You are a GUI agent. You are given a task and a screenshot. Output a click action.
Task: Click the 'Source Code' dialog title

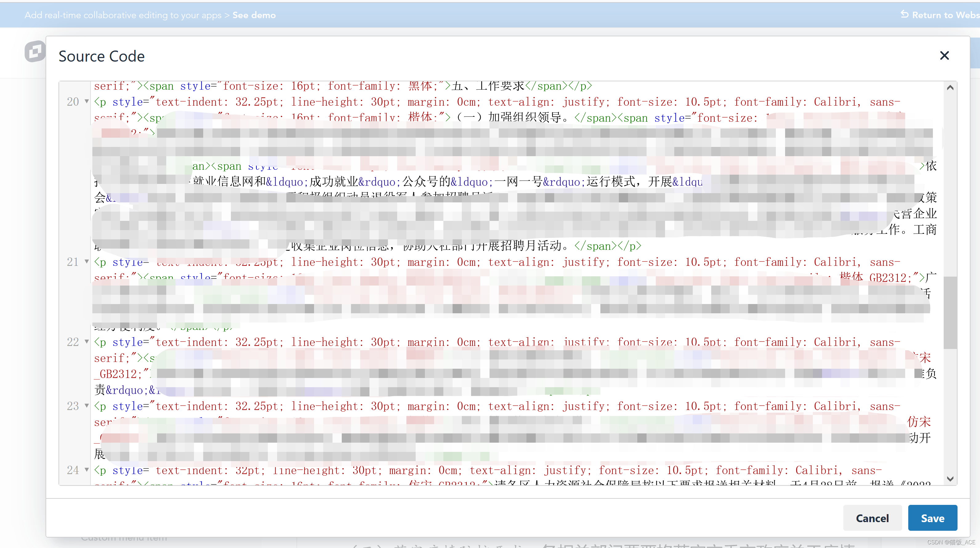(102, 56)
